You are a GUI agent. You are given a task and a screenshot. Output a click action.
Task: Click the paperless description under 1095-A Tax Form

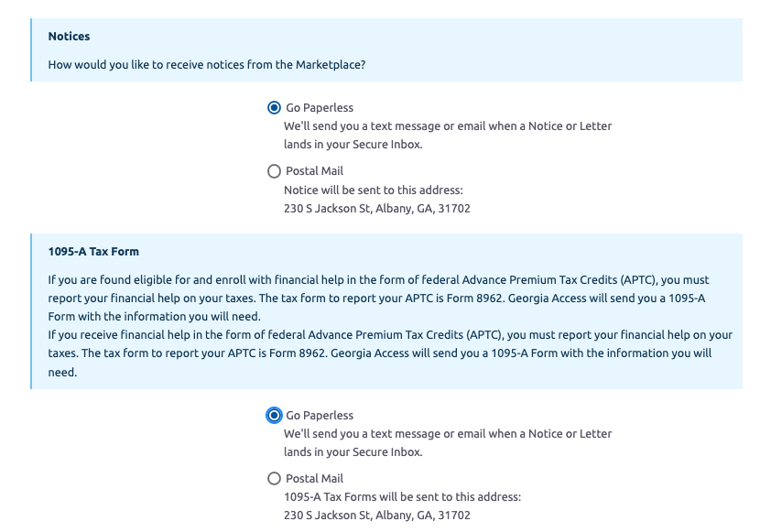pos(448,443)
